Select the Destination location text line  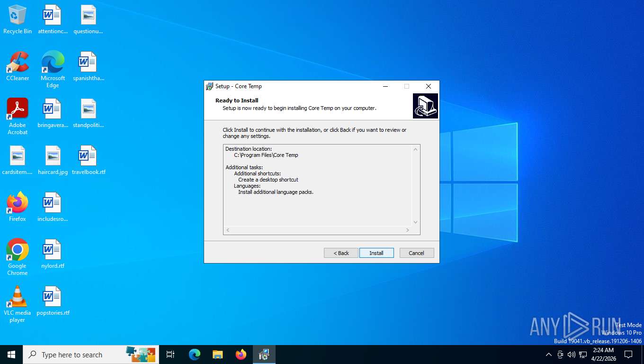249,149
